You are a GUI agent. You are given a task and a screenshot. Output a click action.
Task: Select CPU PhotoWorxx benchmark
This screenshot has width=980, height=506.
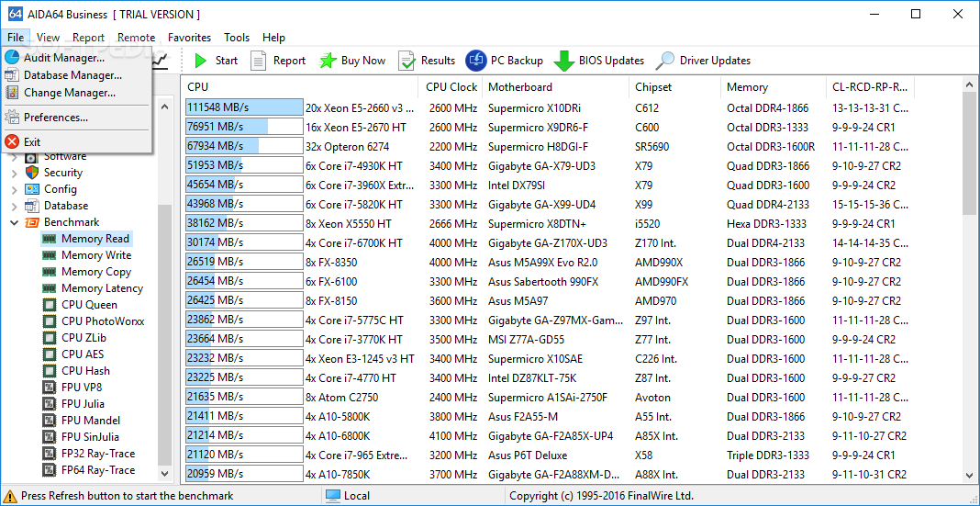103,321
